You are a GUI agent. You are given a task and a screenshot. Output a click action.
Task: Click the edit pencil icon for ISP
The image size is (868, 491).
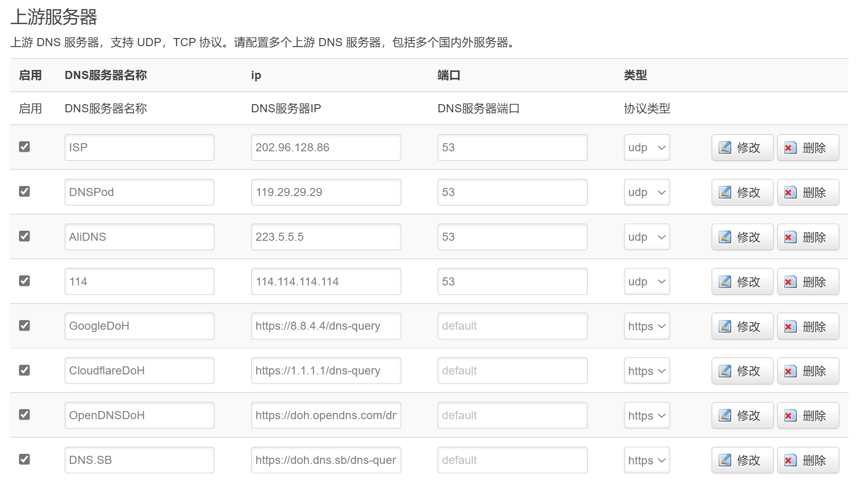725,147
